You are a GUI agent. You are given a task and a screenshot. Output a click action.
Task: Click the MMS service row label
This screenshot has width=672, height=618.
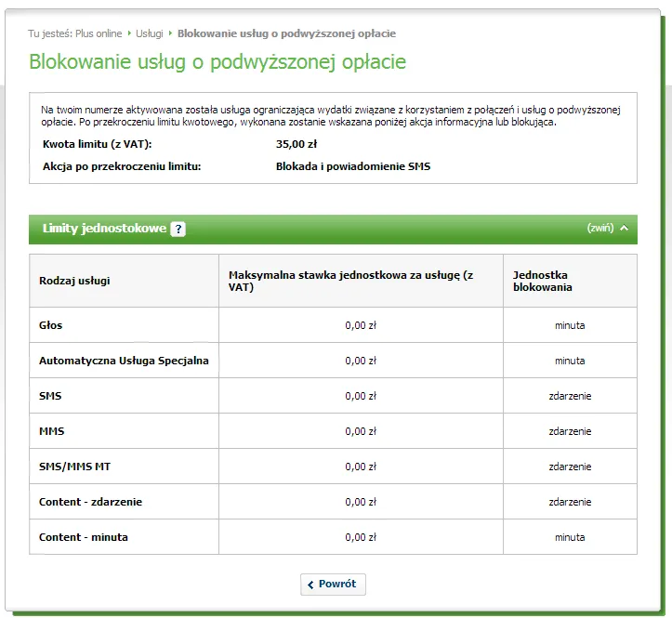click(51, 431)
